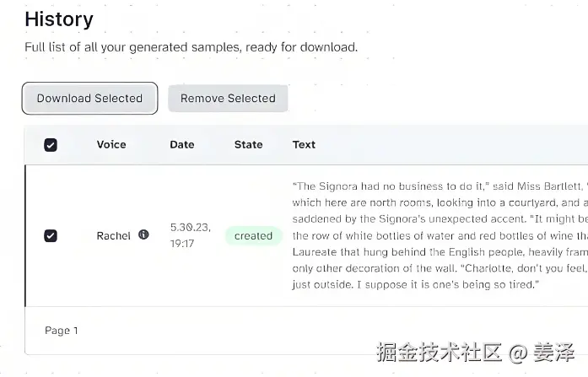The height and width of the screenshot is (377, 588).
Task: Uncheck the Rachel sample row checkbox
Action: coord(51,236)
